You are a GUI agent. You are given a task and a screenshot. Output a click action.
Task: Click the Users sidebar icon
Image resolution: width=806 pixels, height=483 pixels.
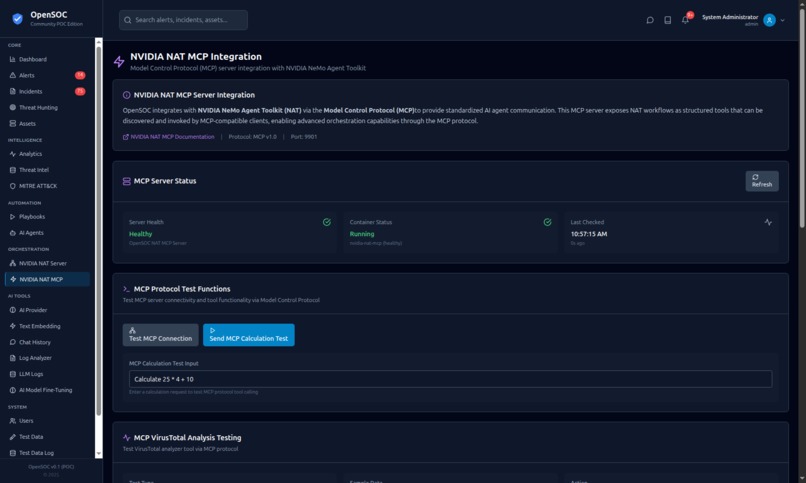[x=13, y=420]
